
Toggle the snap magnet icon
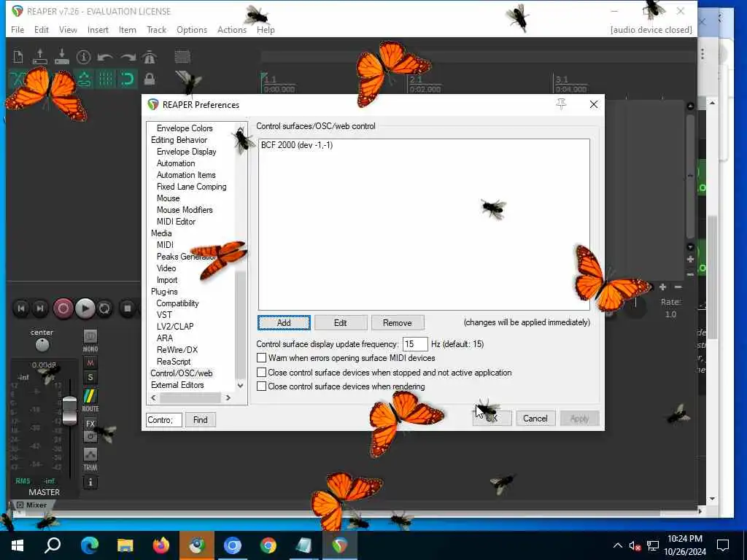(x=127, y=79)
